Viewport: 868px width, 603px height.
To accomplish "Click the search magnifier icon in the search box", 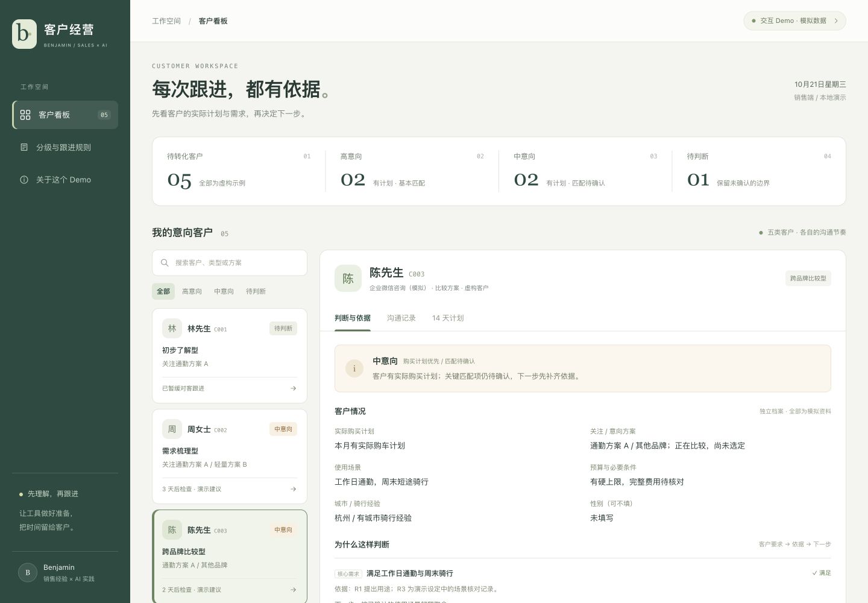I will [165, 263].
